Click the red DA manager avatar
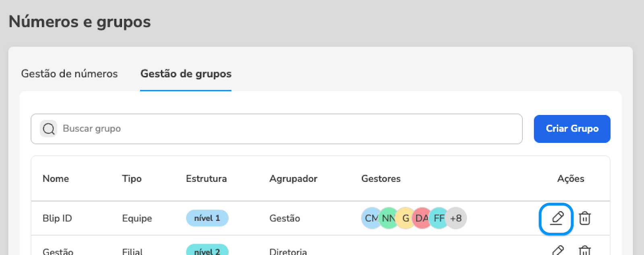 tap(421, 218)
